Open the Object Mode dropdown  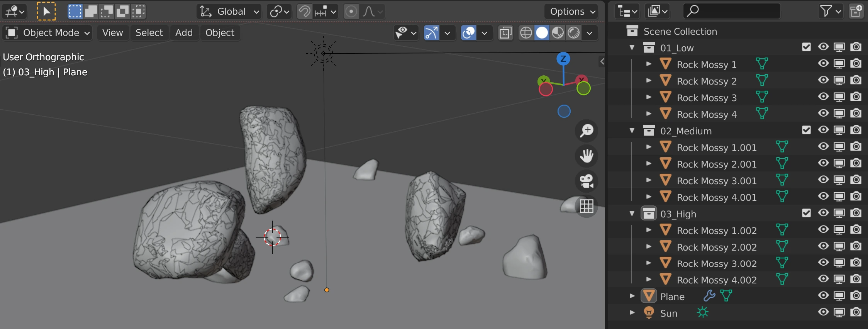coord(48,33)
